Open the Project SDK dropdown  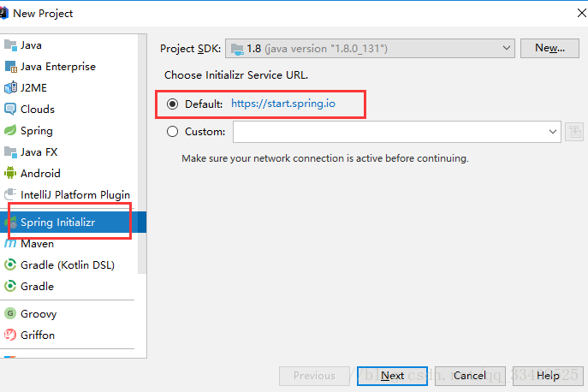(370, 49)
